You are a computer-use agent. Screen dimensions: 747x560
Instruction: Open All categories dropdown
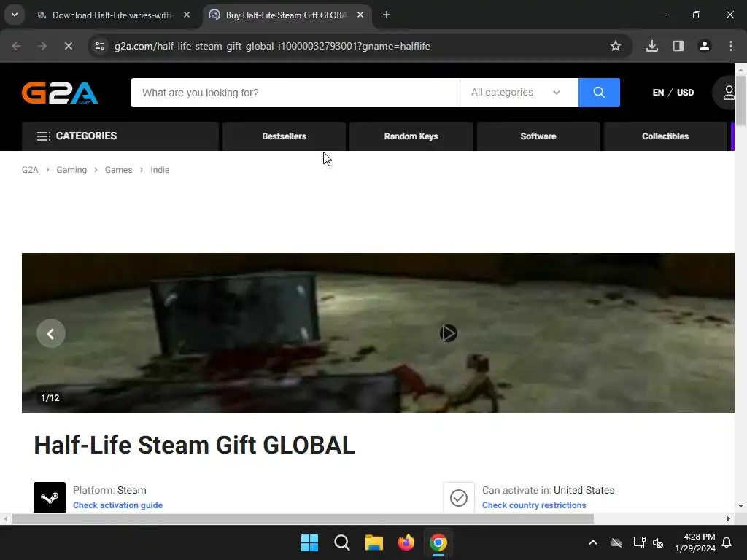(x=519, y=93)
